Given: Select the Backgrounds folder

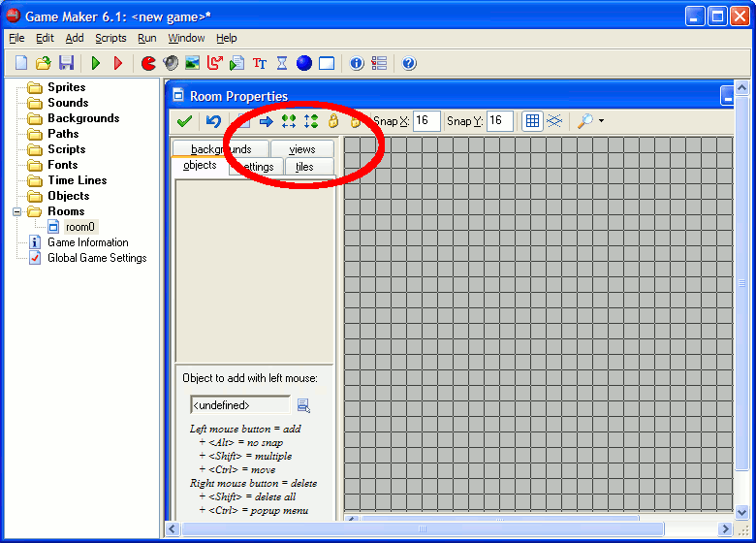Looking at the screenshot, I should tap(83, 118).
